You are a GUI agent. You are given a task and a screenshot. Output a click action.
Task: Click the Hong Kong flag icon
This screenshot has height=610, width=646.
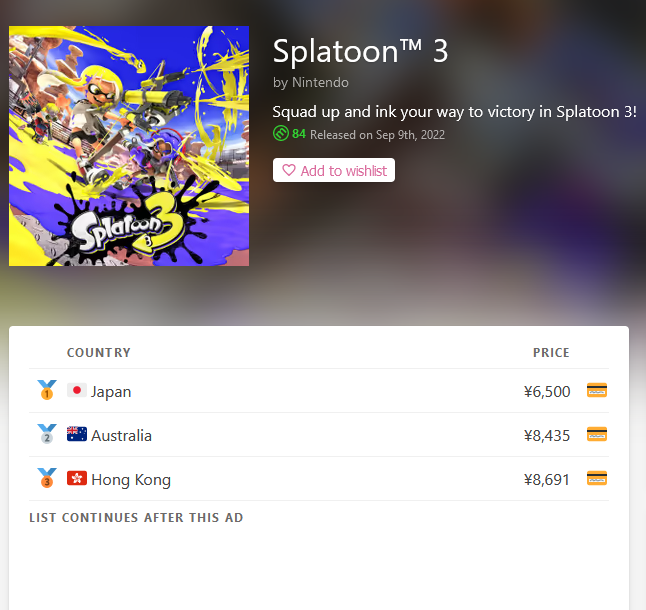click(x=77, y=478)
